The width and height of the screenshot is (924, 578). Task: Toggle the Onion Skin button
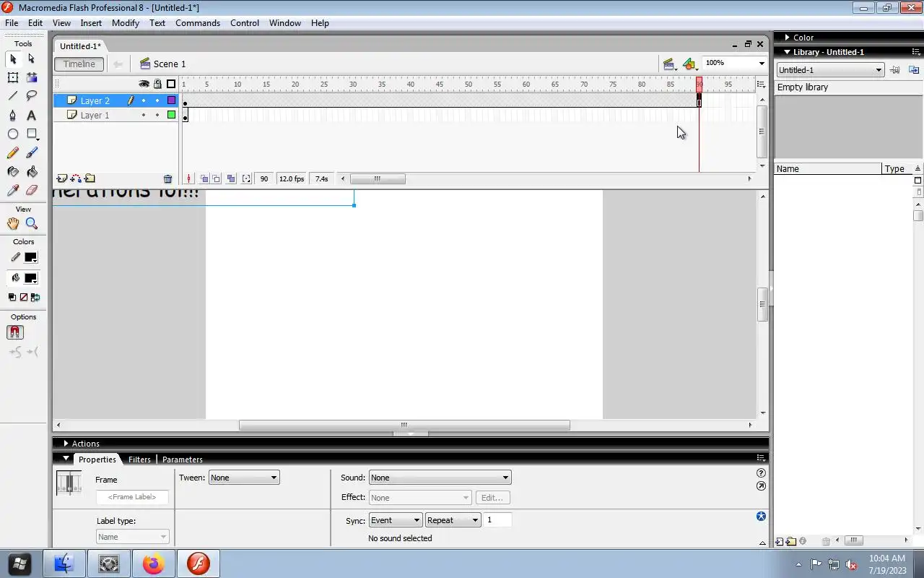(x=204, y=179)
